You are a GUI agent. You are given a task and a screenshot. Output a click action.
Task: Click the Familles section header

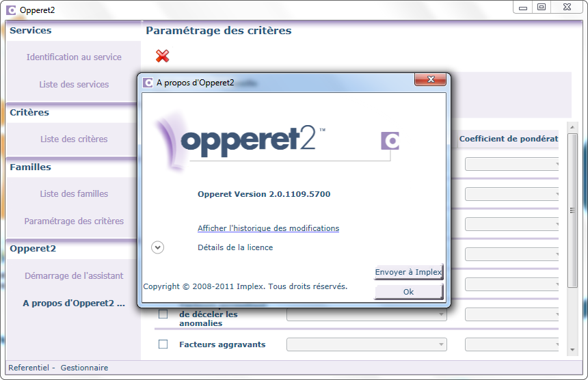tap(30, 167)
